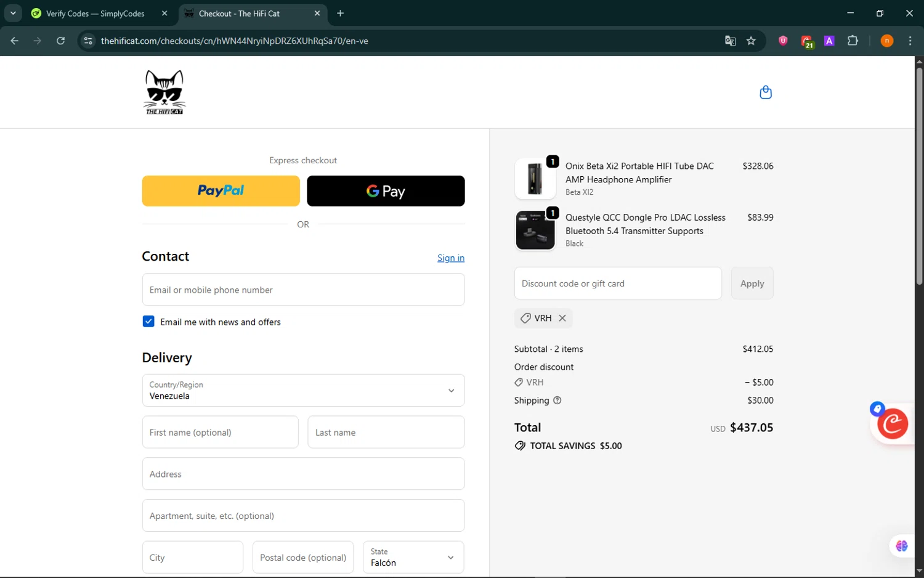Viewport: 924px width, 578px height.
Task: Go forward in browser history
Action: [x=38, y=41]
